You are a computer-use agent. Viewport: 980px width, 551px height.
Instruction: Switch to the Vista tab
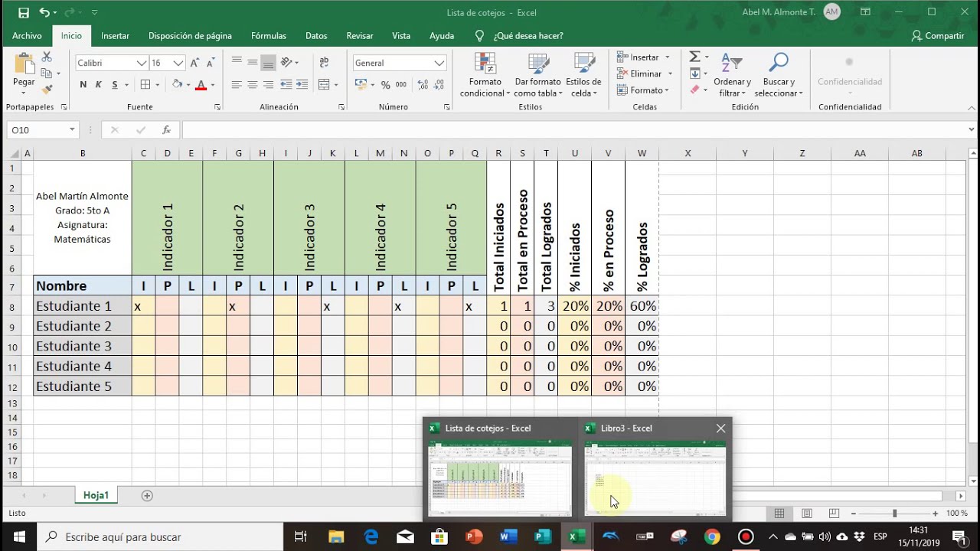click(401, 36)
